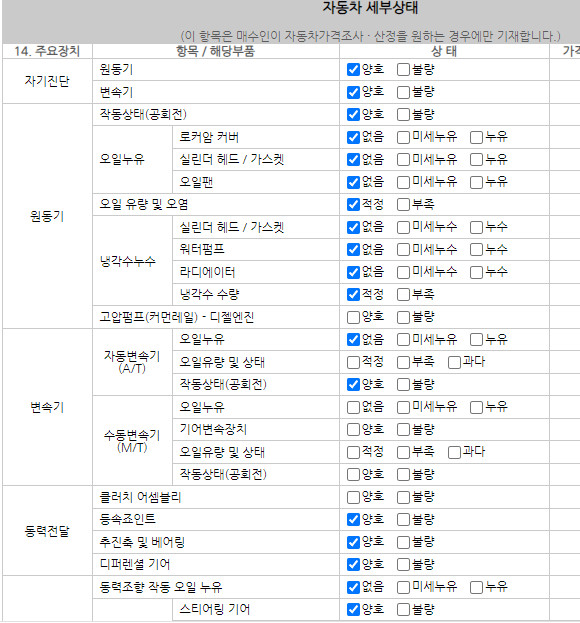Viewport: 580px width, 623px height.
Task: Check 미세누유 for 동력조향 작동 오일 누유
Action: [x=403, y=587]
